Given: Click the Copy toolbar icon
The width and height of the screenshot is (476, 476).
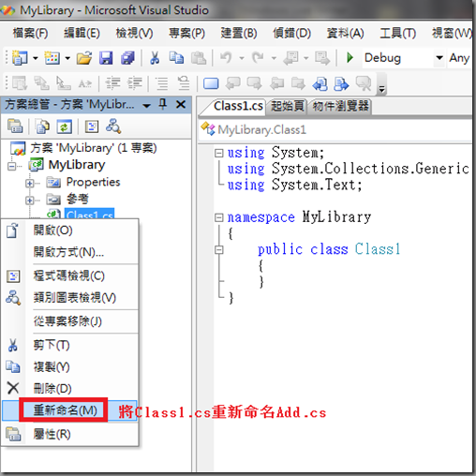Looking at the screenshot, I should click(x=176, y=58).
